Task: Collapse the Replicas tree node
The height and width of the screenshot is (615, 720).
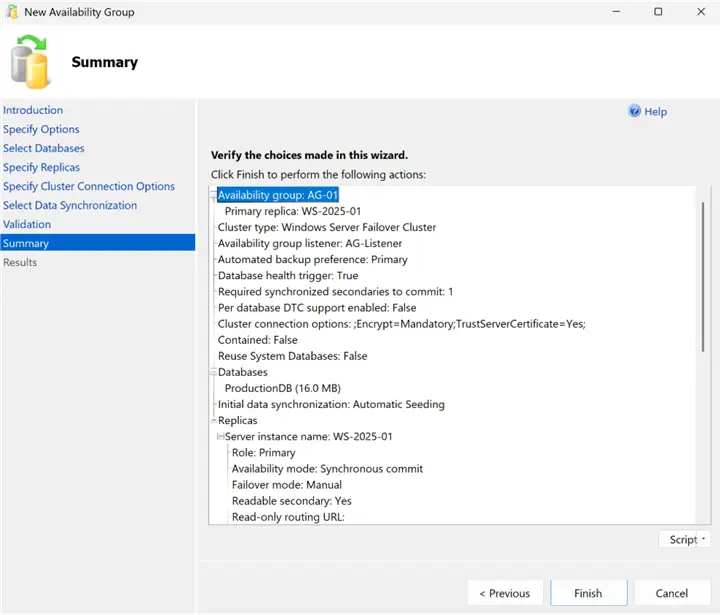Action: 214,420
